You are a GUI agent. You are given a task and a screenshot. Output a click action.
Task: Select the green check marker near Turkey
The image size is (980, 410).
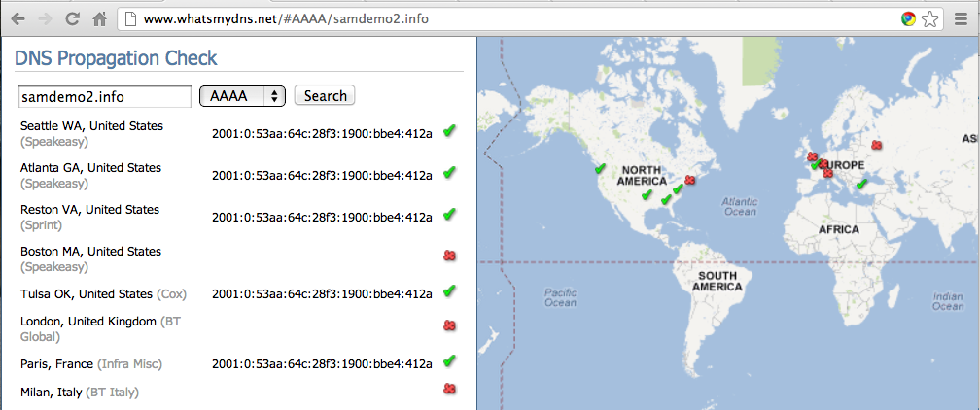point(861,184)
